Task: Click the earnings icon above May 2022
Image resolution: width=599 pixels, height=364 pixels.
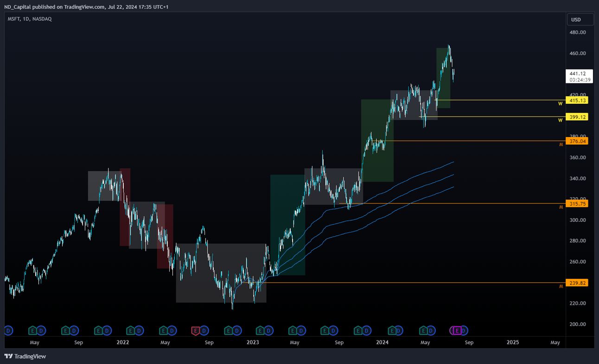Action: (x=163, y=330)
